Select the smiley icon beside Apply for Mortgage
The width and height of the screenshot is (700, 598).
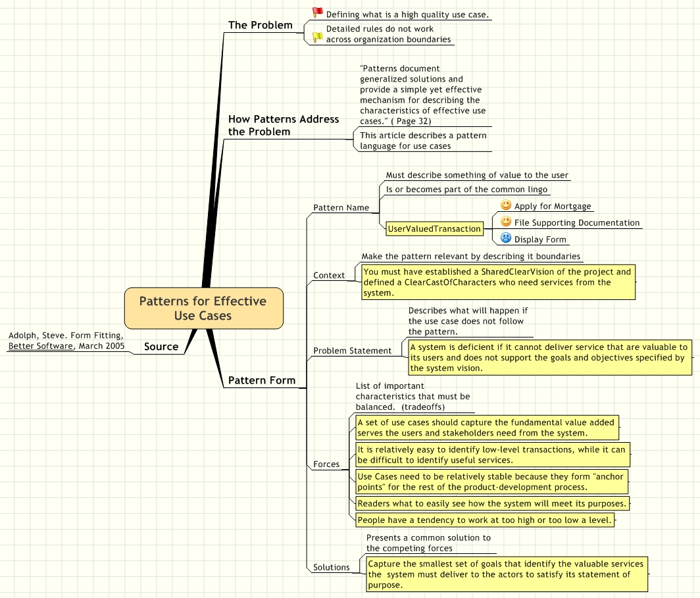point(505,205)
